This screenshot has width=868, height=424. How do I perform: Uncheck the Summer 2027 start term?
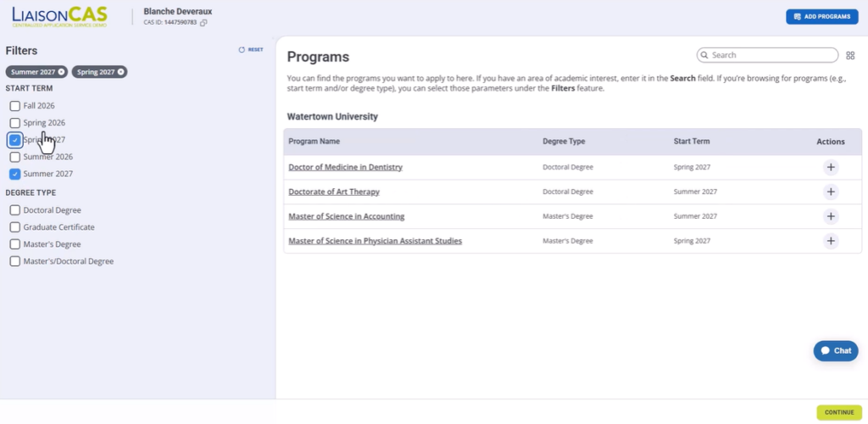(x=15, y=174)
